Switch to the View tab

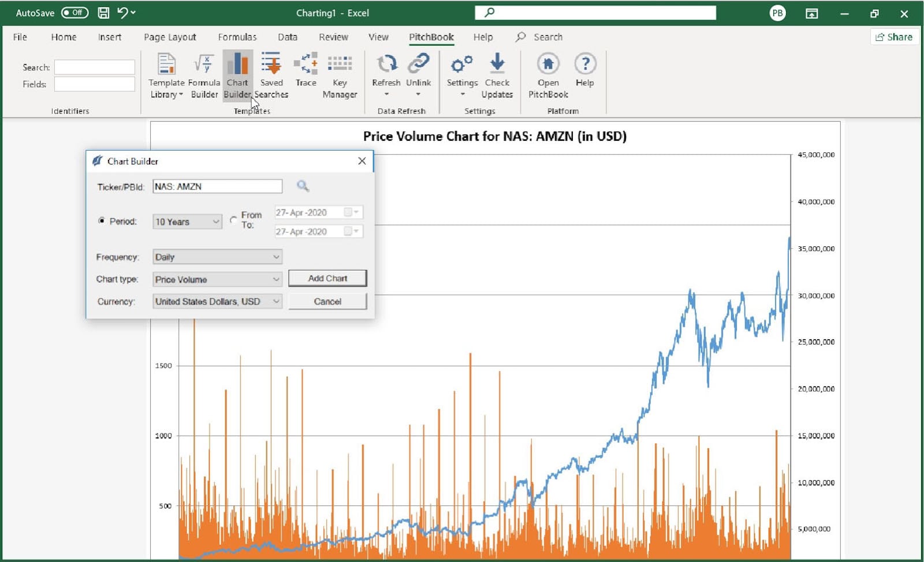378,37
